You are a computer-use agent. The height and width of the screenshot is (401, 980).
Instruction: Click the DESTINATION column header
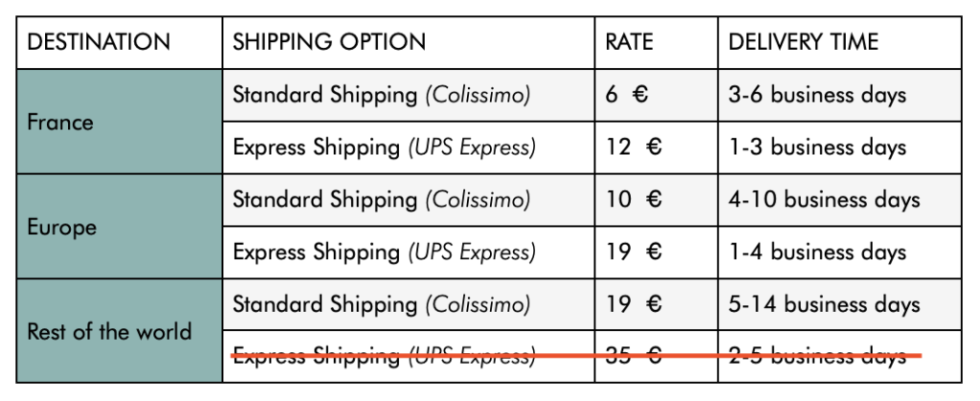[120, 42]
